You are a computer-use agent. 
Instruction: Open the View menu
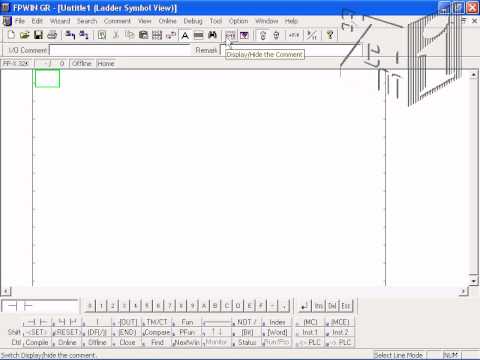145,21
